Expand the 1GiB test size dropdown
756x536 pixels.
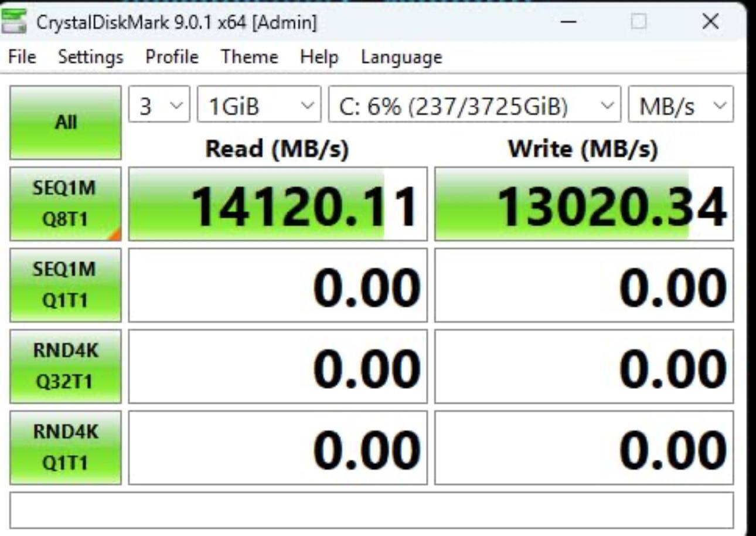259,106
